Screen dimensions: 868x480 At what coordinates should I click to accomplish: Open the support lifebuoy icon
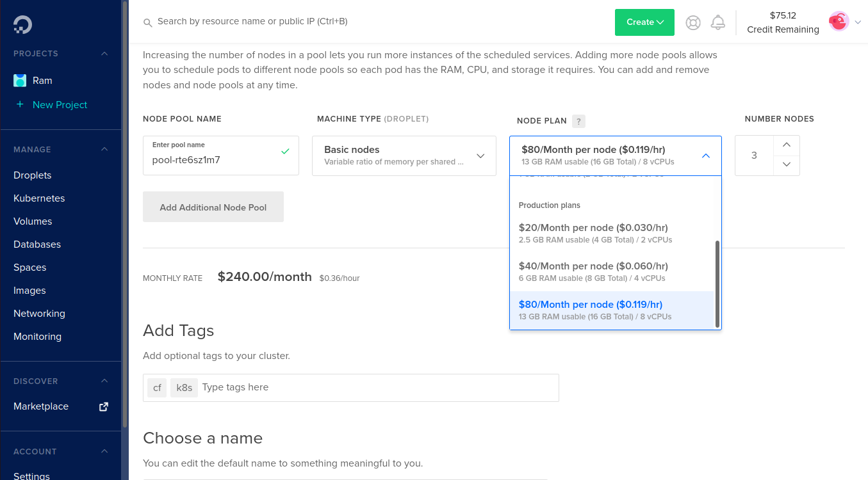693,22
